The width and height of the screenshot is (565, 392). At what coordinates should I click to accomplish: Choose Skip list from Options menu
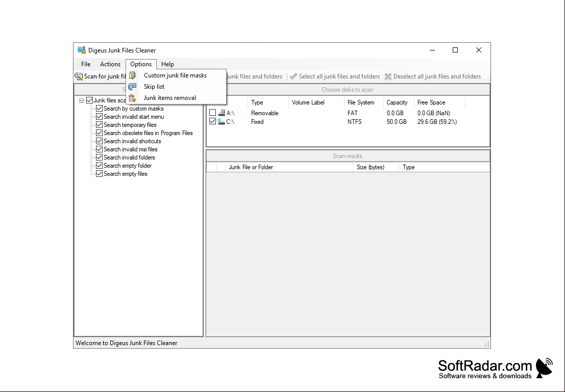coord(176,86)
